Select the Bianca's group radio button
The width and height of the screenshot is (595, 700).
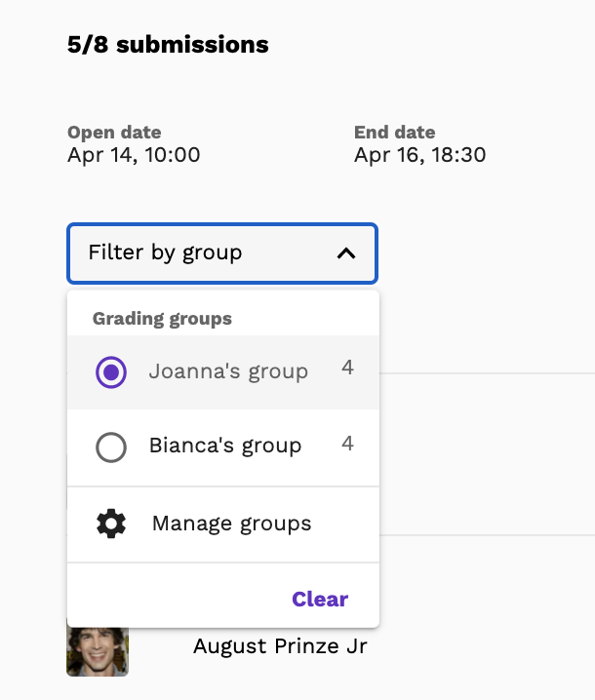(x=111, y=447)
